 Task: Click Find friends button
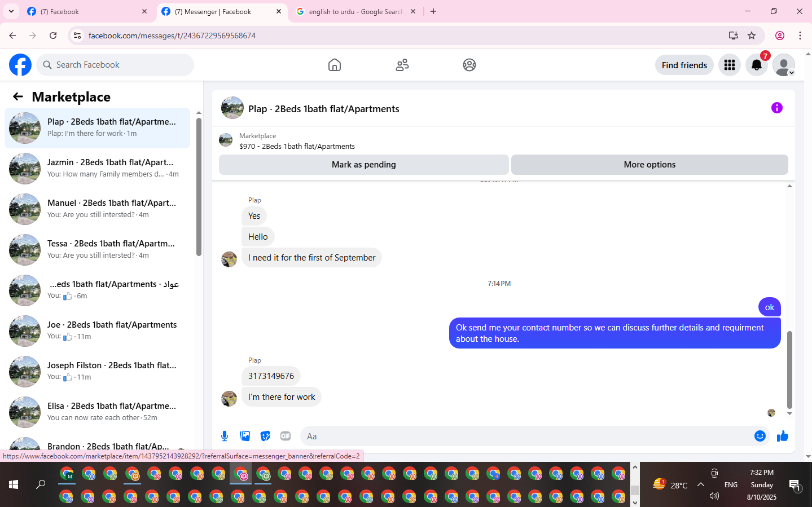click(684, 65)
